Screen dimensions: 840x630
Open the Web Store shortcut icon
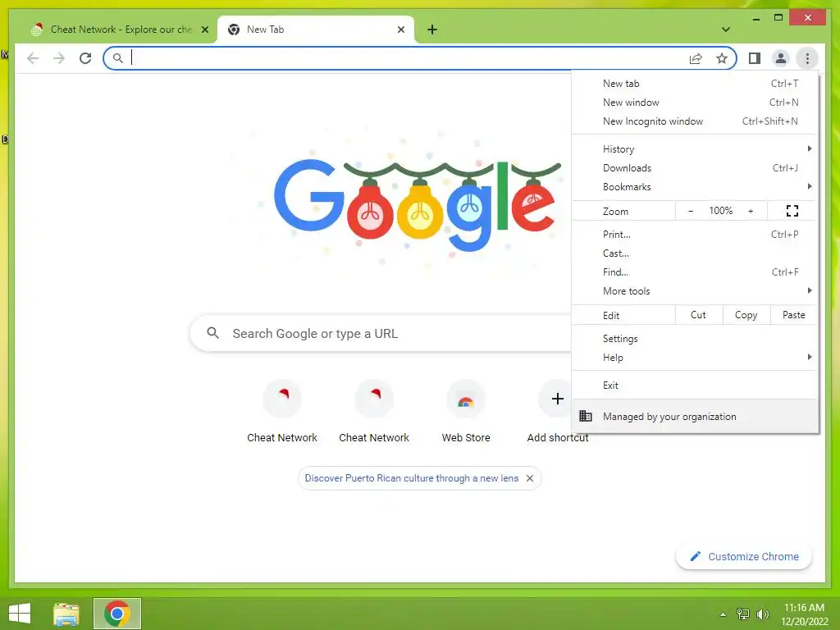point(466,399)
